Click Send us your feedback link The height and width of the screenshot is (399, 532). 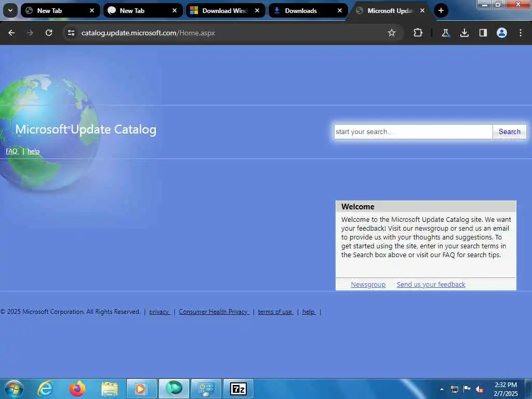(431, 284)
